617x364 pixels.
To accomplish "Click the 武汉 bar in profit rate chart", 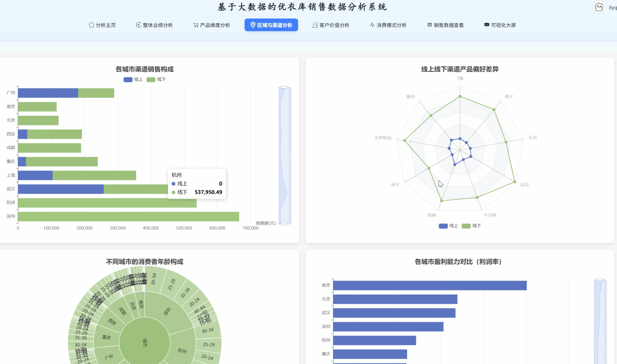I will point(394,313).
